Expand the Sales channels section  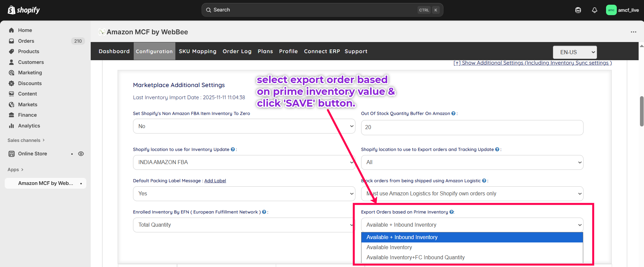pos(26,140)
